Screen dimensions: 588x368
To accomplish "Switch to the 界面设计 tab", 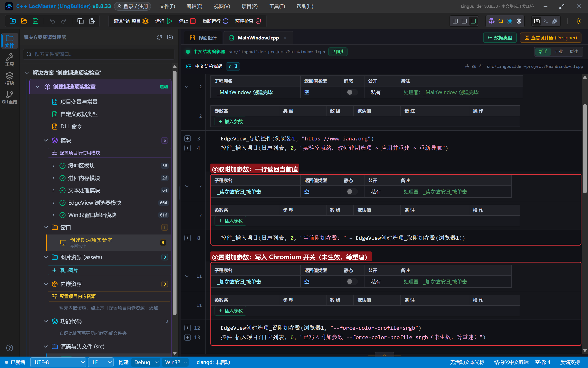I will click(203, 38).
